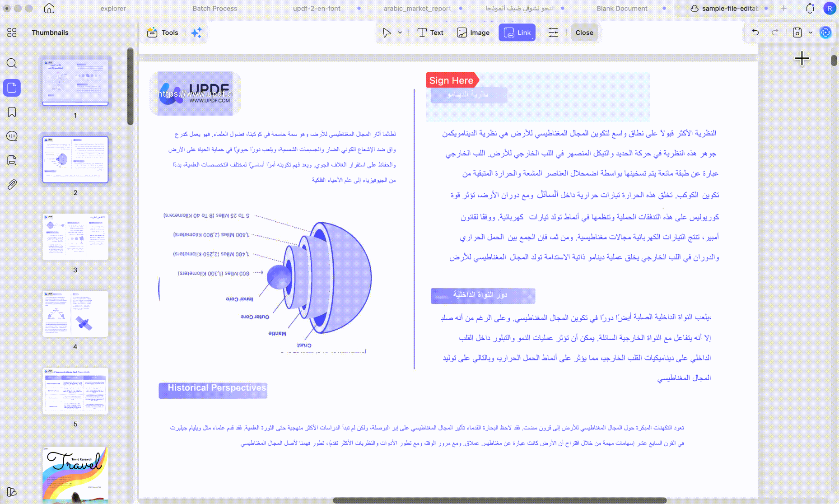The width and height of the screenshot is (839, 504).
Task: Select the Thumbnails page icon in sidebar
Action: pyautogui.click(x=12, y=88)
